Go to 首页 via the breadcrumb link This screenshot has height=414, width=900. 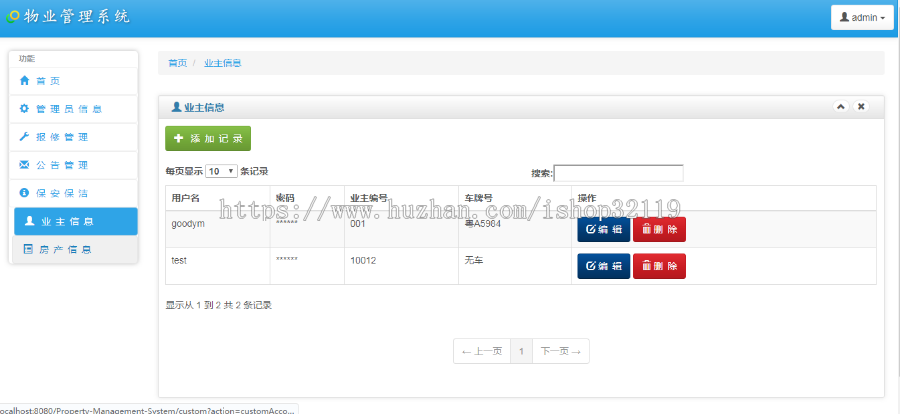(177, 63)
